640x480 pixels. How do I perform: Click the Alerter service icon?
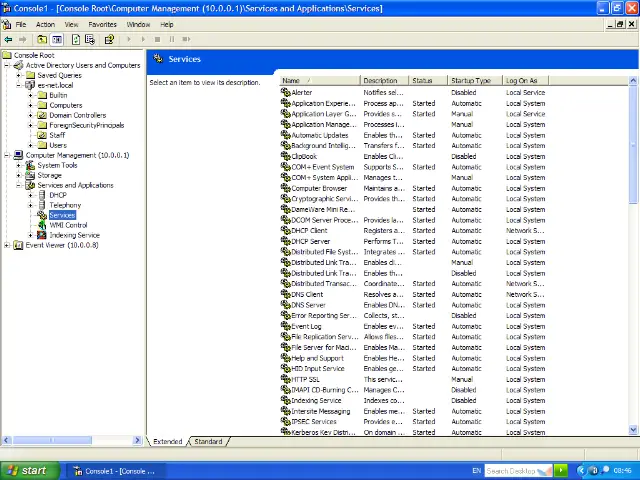(286, 92)
